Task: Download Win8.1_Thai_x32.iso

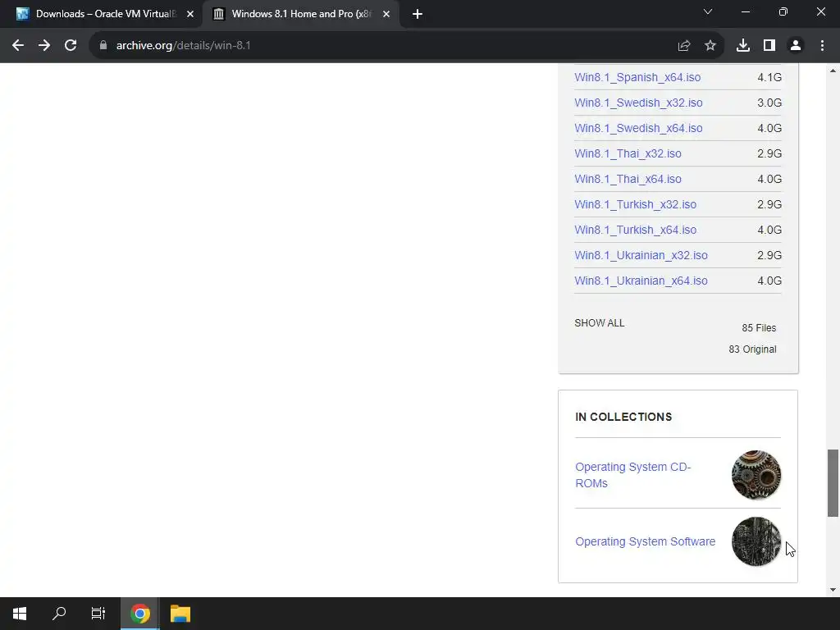Action: click(628, 153)
